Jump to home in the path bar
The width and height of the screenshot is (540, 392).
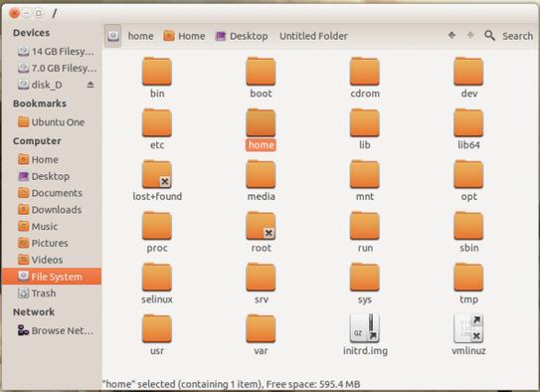click(x=140, y=36)
